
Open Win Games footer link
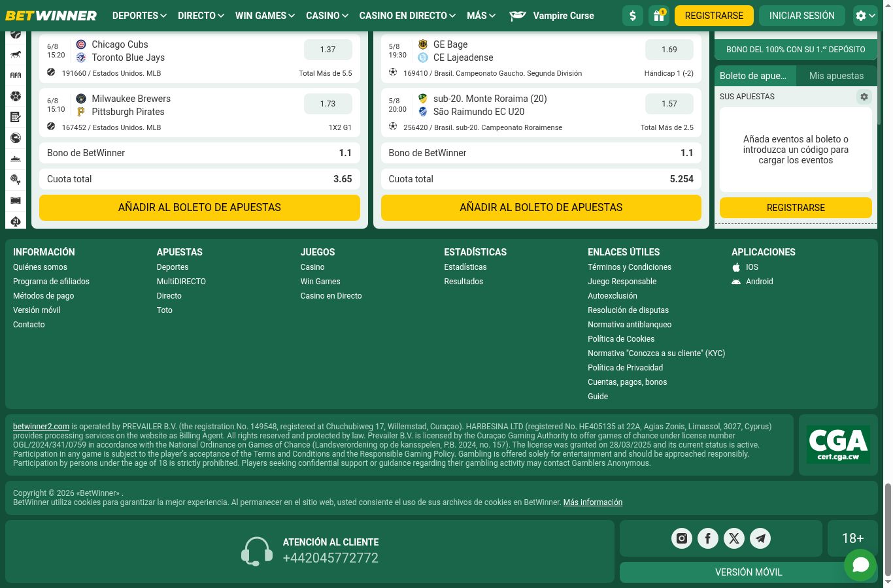[x=320, y=282]
